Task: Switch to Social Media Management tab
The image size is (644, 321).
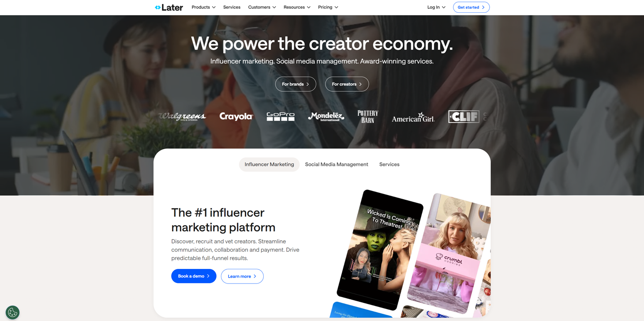Action: pyautogui.click(x=337, y=164)
